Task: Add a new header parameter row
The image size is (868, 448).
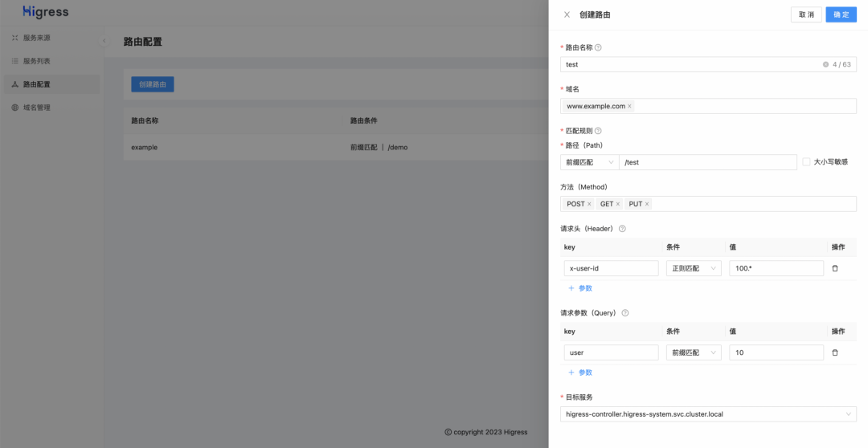Action: click(x=580, y=288)
